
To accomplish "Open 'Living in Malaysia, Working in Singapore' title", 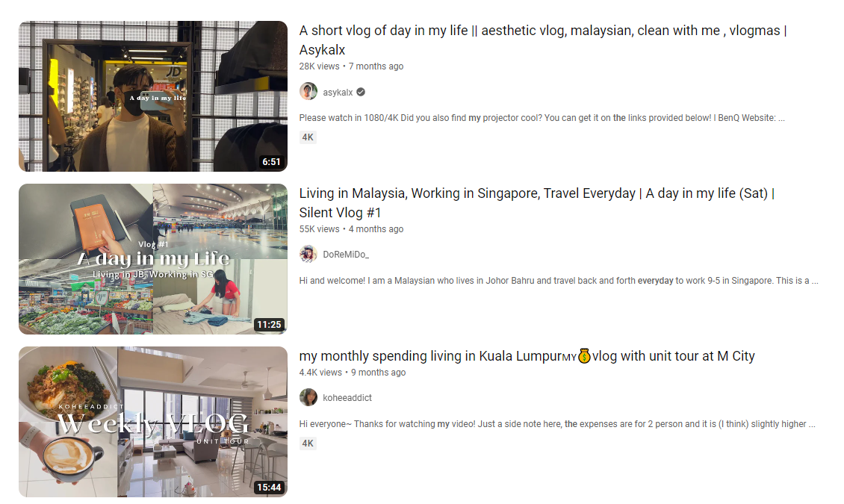I will (537, 203).
